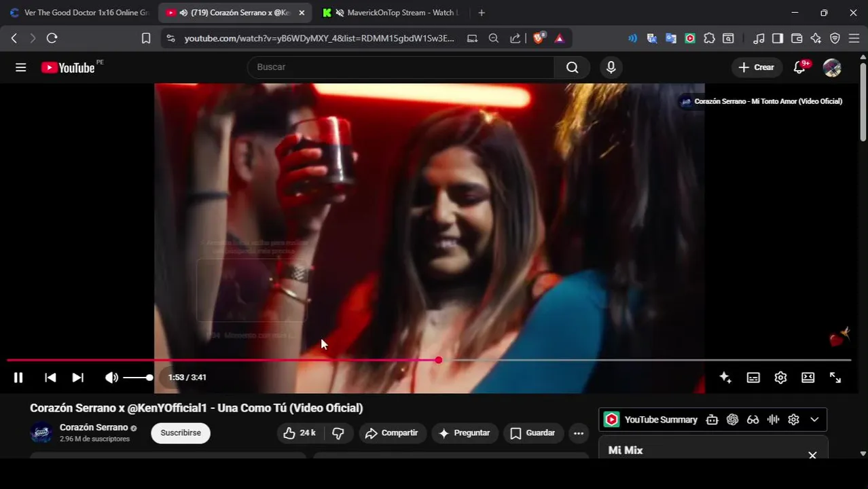868x489 pixels.
Task: Open the browser extensions puzzle icon
Action: (709, 39)
